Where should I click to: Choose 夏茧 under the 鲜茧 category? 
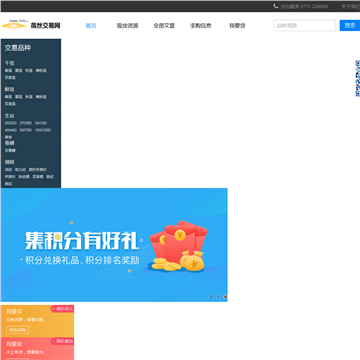[x=19, y=97]
